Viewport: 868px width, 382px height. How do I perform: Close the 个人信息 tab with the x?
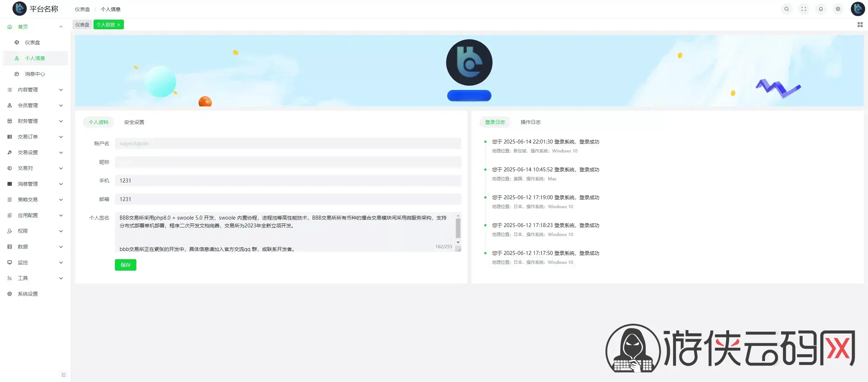point(118,25)
